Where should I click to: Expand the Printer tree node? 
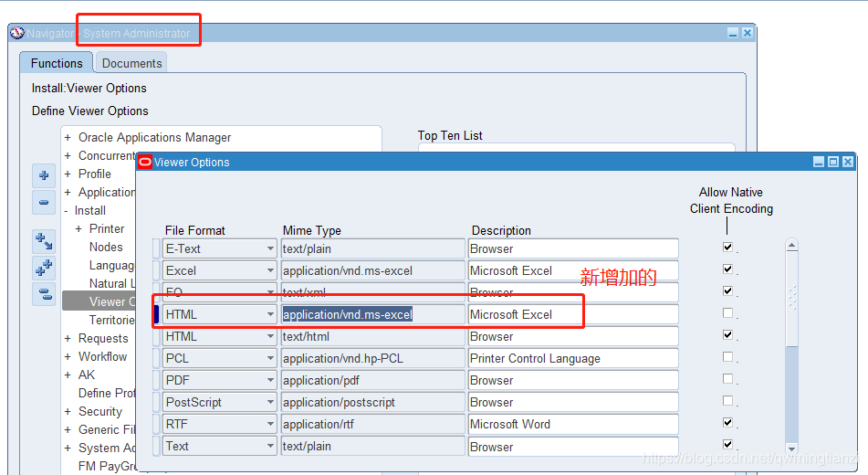point(78,229)
